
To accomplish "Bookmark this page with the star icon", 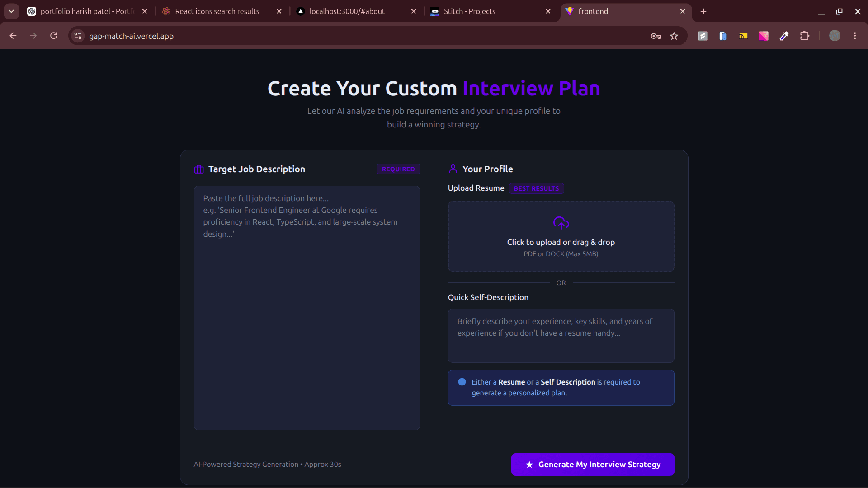I will coord(674,36).
